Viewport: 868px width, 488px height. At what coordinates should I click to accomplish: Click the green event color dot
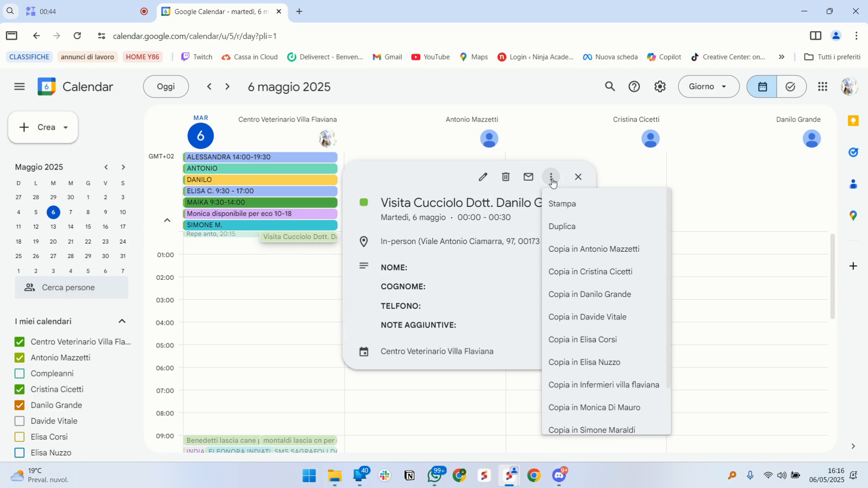coord(363,202)
